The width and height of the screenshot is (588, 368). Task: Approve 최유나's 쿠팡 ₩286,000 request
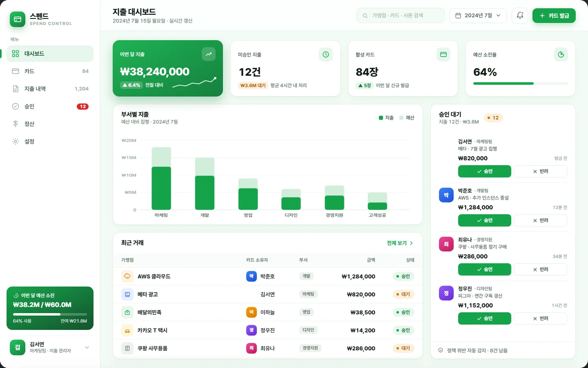click(x=484, y=269)
